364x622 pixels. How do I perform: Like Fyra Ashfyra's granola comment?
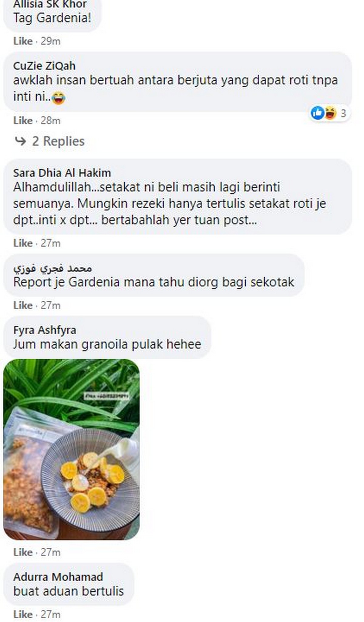point(23,552)
